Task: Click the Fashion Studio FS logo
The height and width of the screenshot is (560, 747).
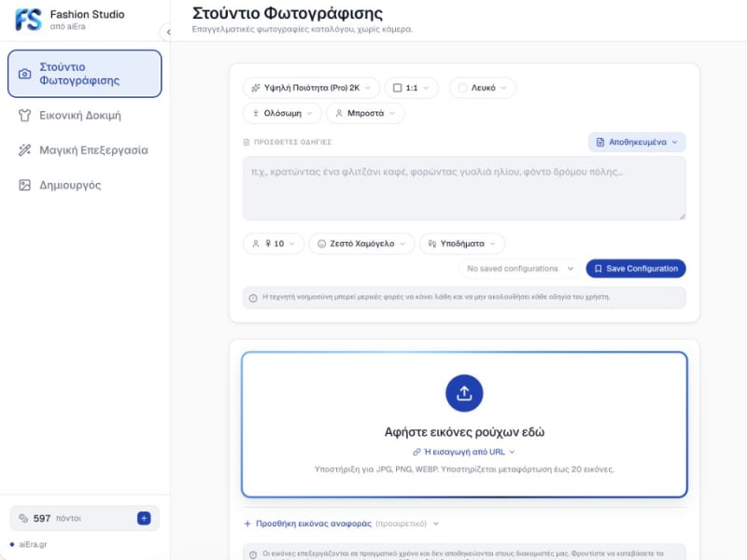Action: (28, 20)
